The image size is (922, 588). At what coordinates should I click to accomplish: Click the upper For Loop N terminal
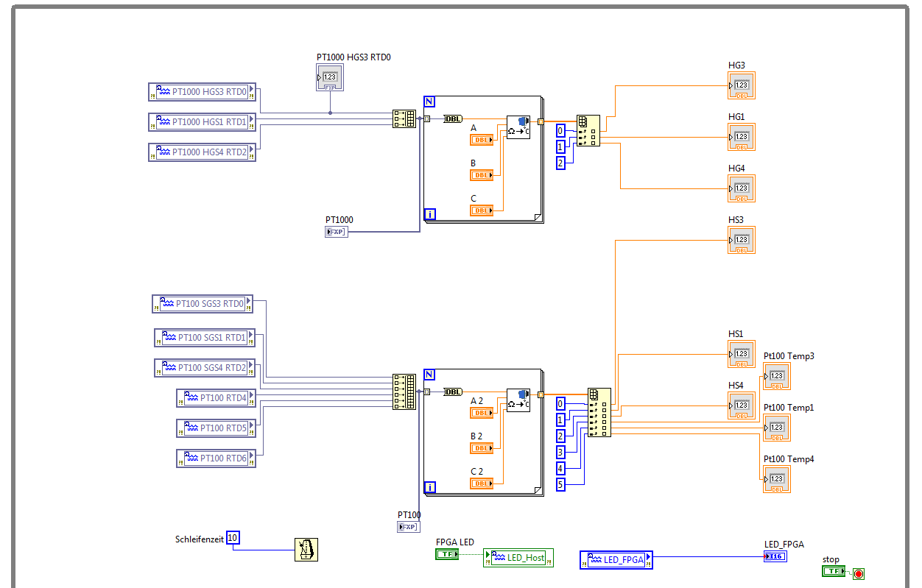430,102
